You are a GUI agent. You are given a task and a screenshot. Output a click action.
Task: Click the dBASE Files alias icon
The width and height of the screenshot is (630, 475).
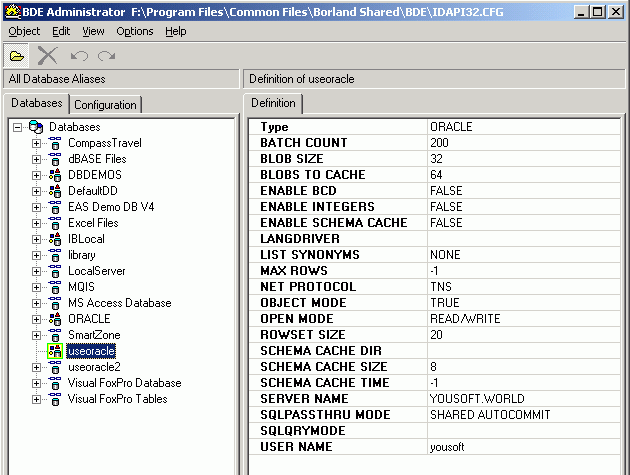click(55, 159)
